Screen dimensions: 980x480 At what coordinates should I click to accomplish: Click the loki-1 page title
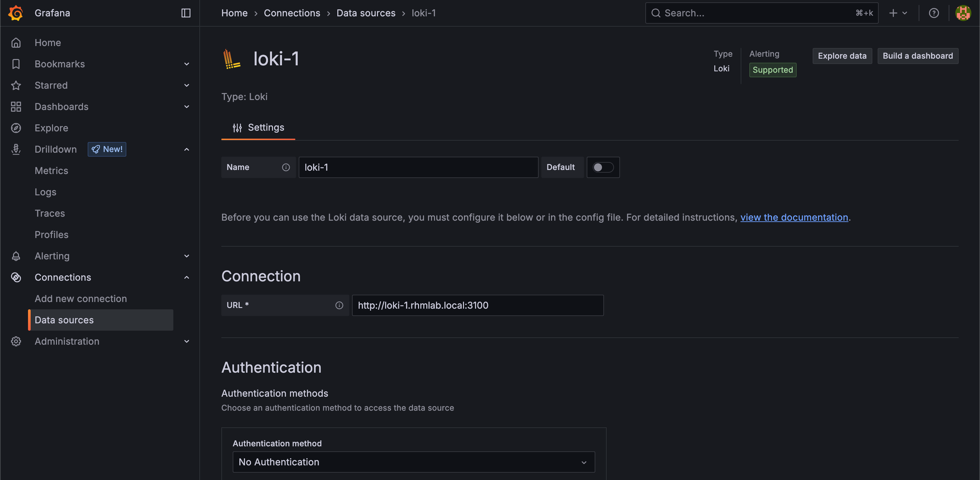coord(276,59)
